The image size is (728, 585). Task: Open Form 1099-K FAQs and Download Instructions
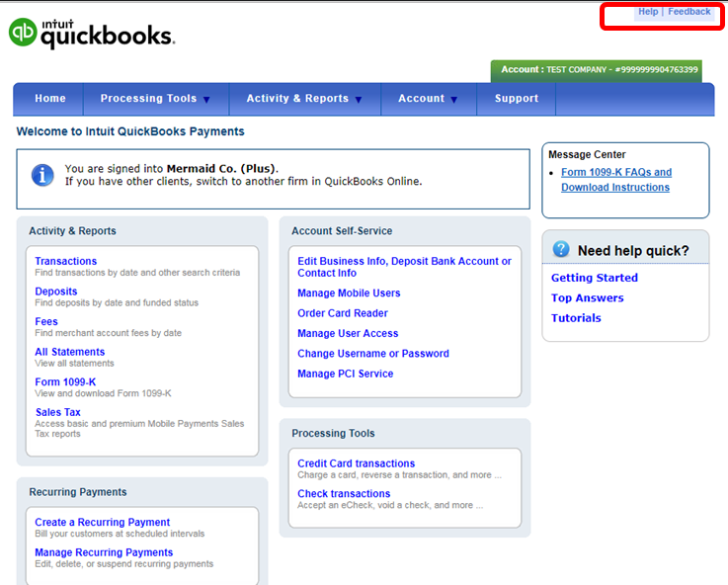pyautogui.click(x=616, y=180)
